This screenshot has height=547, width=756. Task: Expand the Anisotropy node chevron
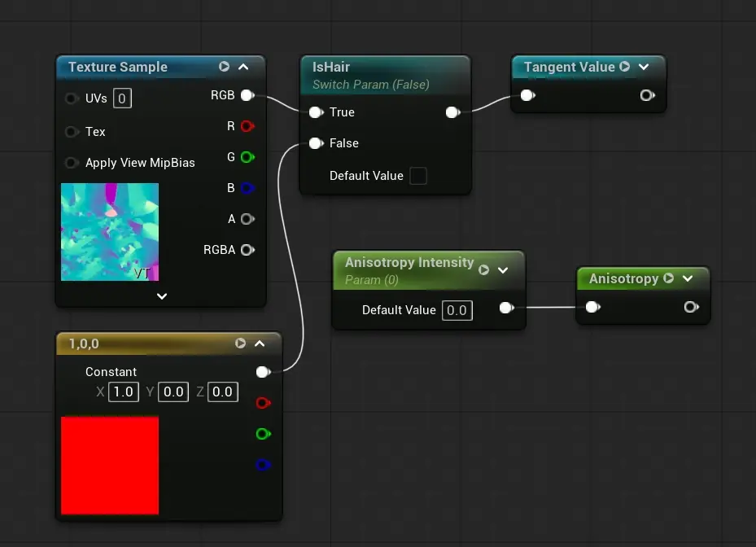(x=688, y=278)
